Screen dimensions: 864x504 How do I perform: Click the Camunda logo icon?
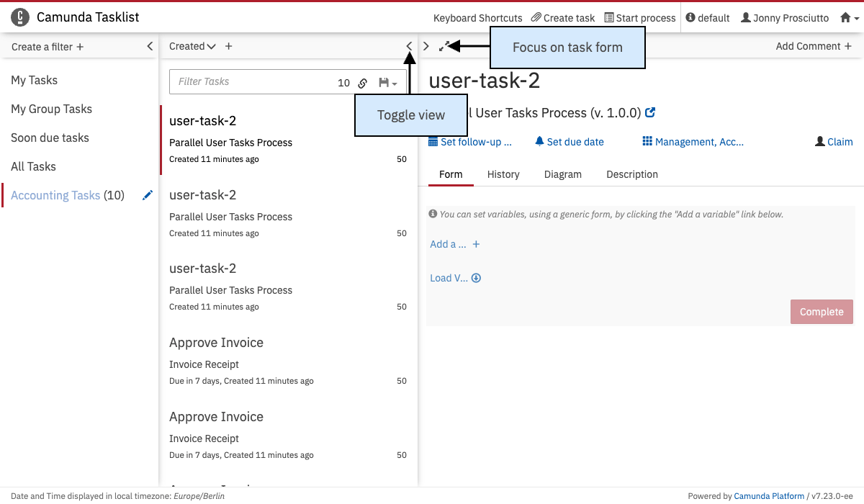[x=21, y=17]
